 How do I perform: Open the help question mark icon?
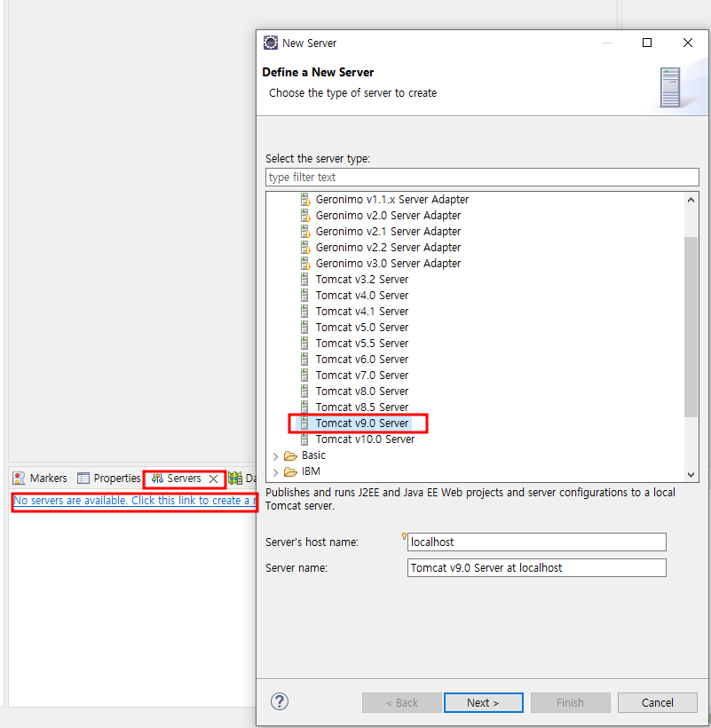[x=280, y=701]
